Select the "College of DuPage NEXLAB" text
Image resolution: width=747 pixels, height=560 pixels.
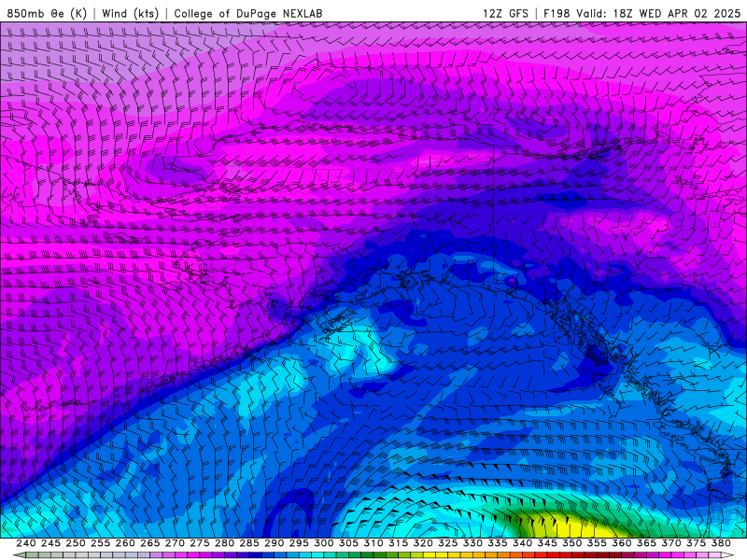pos(247,13)
